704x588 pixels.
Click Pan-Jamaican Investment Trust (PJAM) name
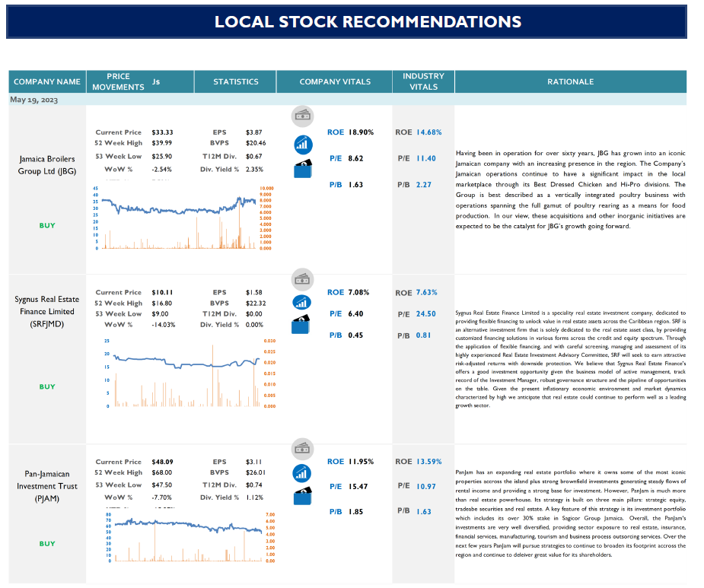coord(47,486)
